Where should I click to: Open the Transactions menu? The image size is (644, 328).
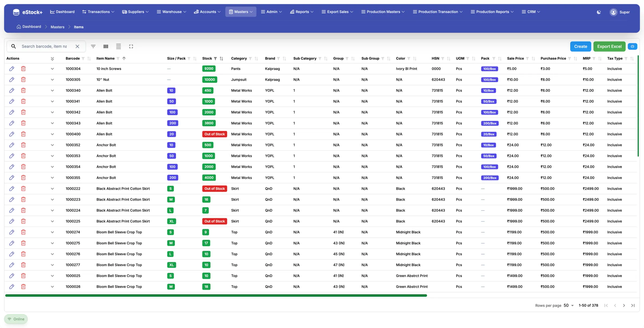98,12
